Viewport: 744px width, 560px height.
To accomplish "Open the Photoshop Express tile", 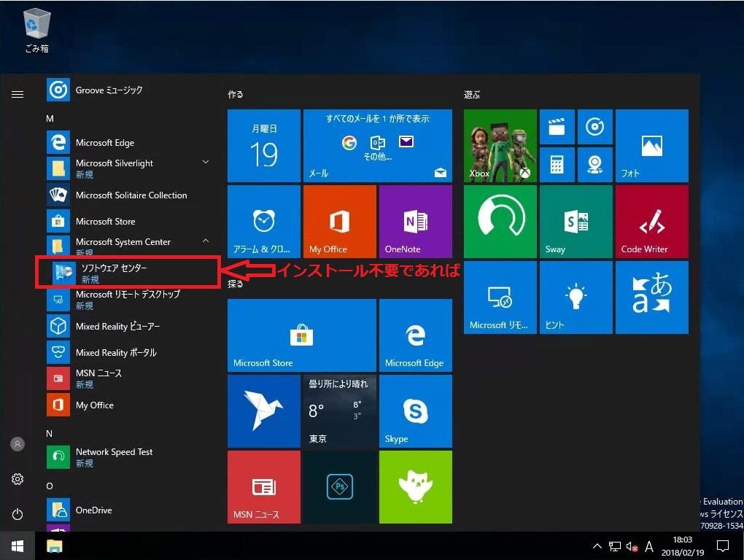I will [x=340, y=487].
